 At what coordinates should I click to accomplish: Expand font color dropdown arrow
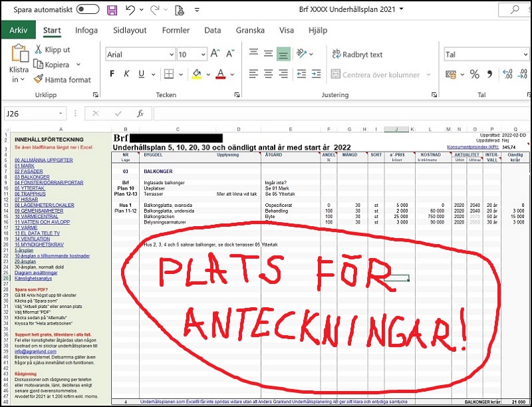(x=232, y=74)
